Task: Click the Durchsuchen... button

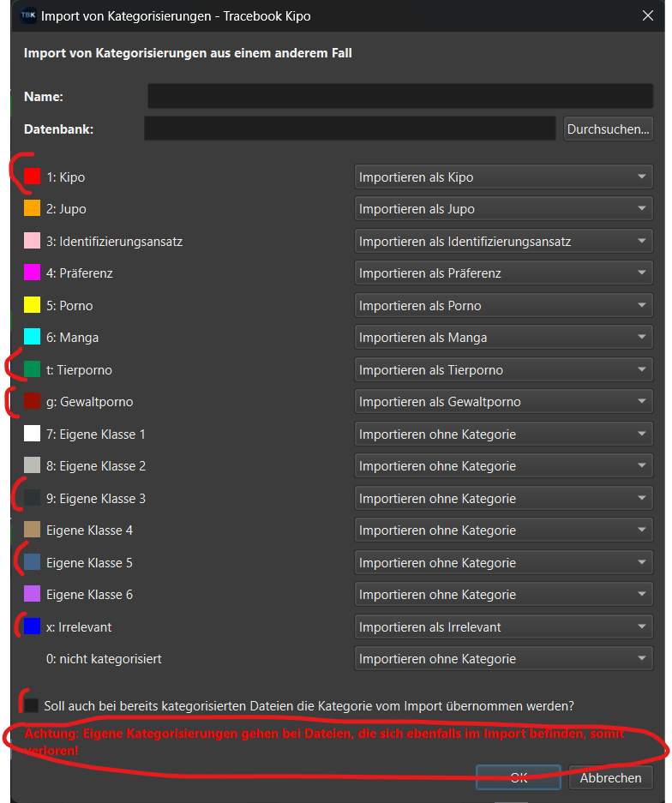Action: [609, 129]
